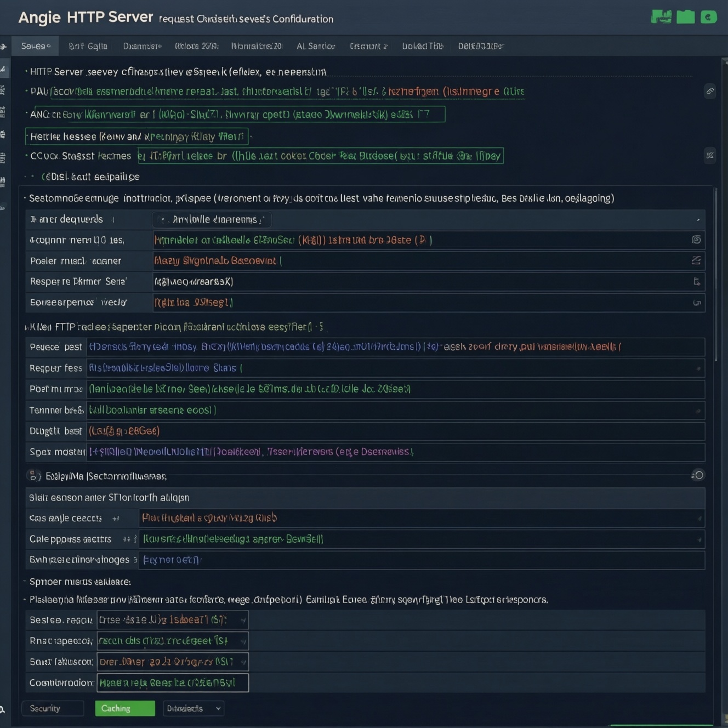The height and width of the screenshot is (728, 728).
Task: Click the green Caching button
Action: (125, 708)
